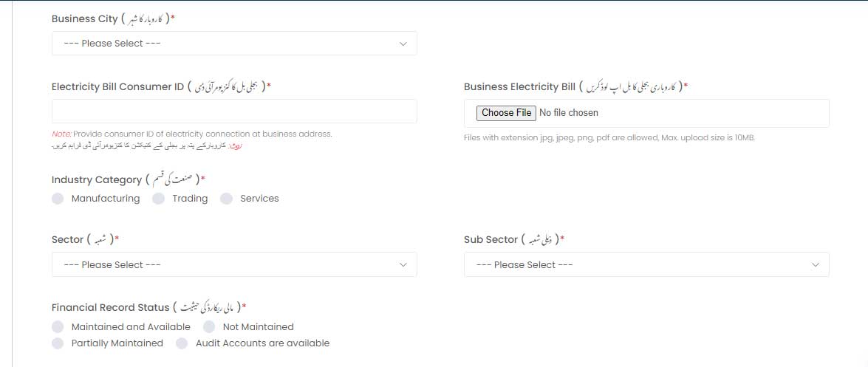This screenshot has width=868, height=367.
Task: Select the Services industry category
Action: coord(226,199)
